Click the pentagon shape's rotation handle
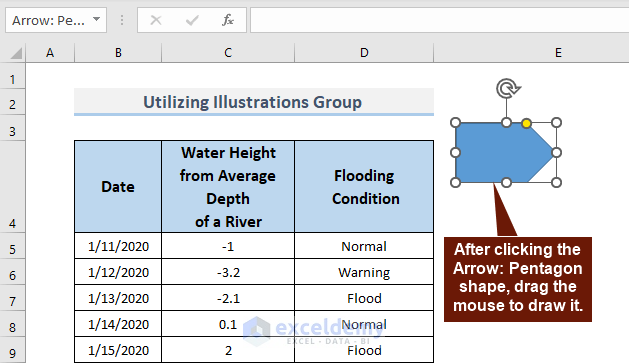Viewport: 629px width, 363px height. point(508,88)
